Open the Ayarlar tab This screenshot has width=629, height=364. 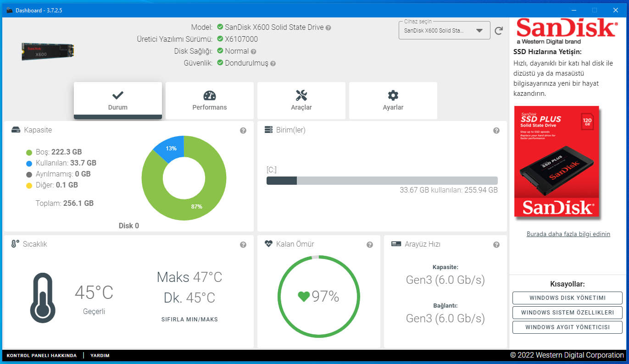click(393, 101)
